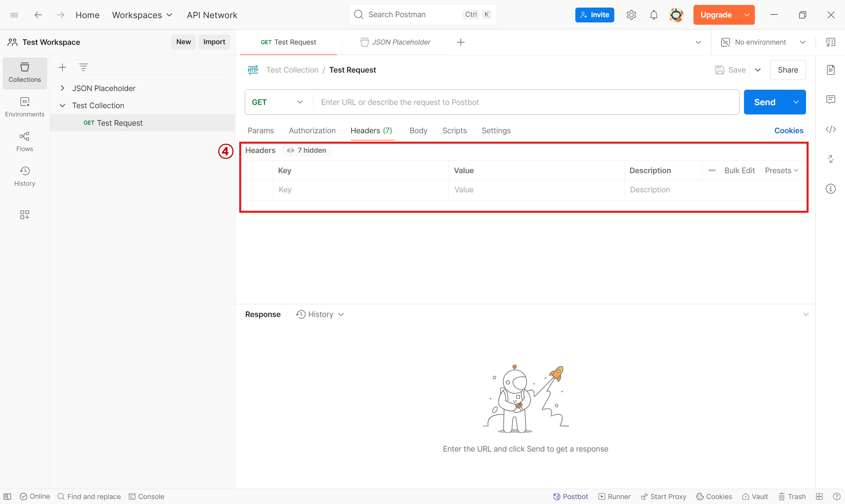Screen dimensions: 845x504
Task: Open the Code snippet icon
Action: tap(831, 129)
